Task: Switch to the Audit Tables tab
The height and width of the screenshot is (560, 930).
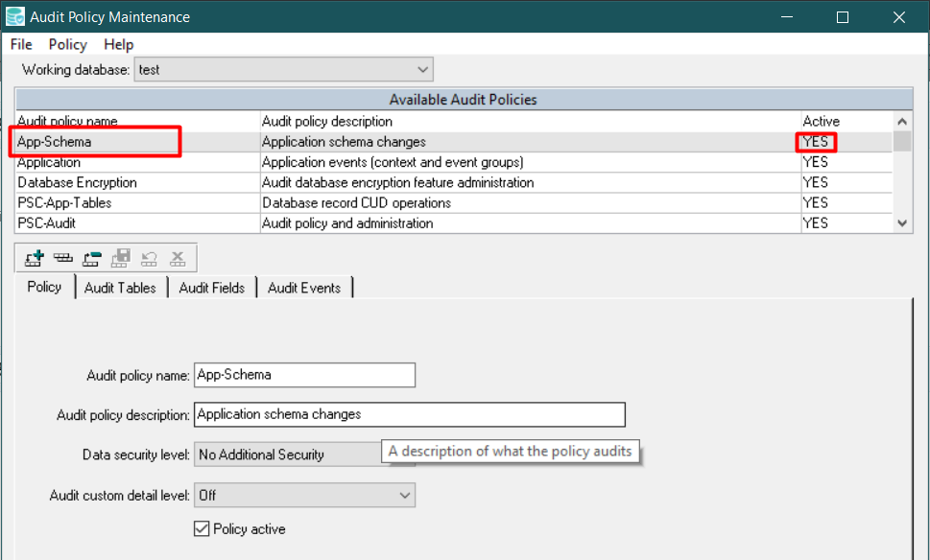Action: (x=120, y=288)
